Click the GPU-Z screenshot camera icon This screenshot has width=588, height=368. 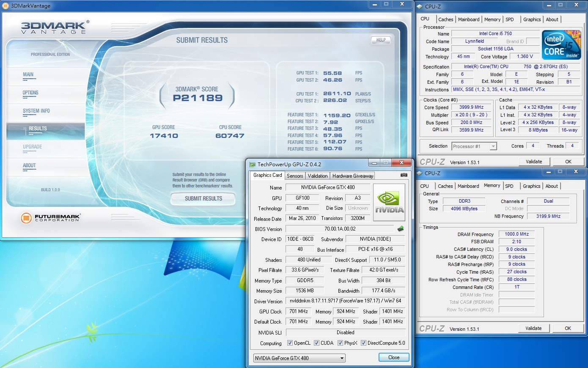click(x=404, y=175)
